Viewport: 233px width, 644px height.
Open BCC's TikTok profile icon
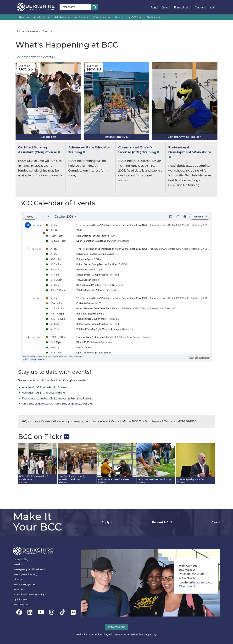(62, 612)
